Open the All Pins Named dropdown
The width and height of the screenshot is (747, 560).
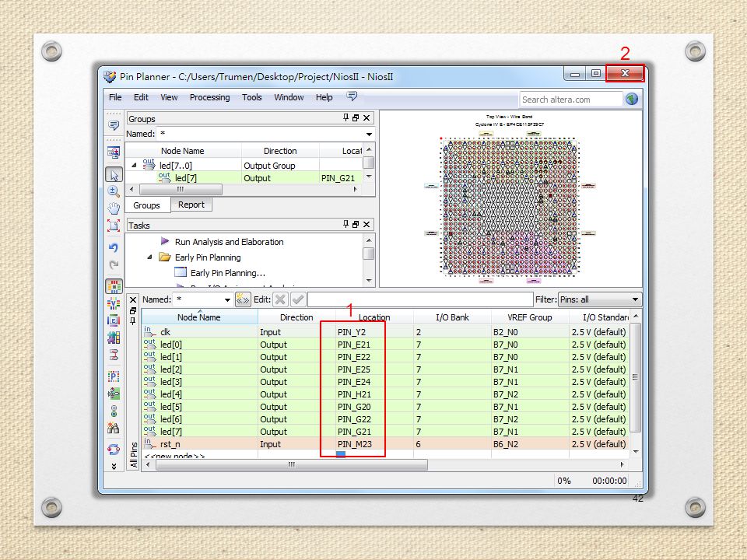(227, 300)
